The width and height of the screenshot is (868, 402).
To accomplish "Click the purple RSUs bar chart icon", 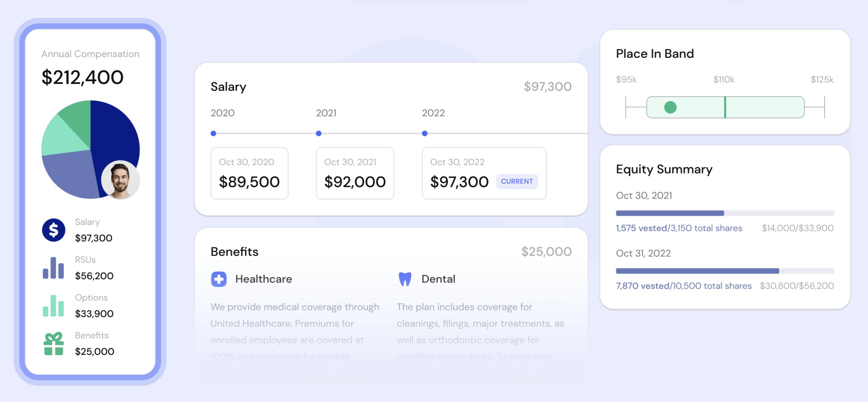I will [53, 268].
